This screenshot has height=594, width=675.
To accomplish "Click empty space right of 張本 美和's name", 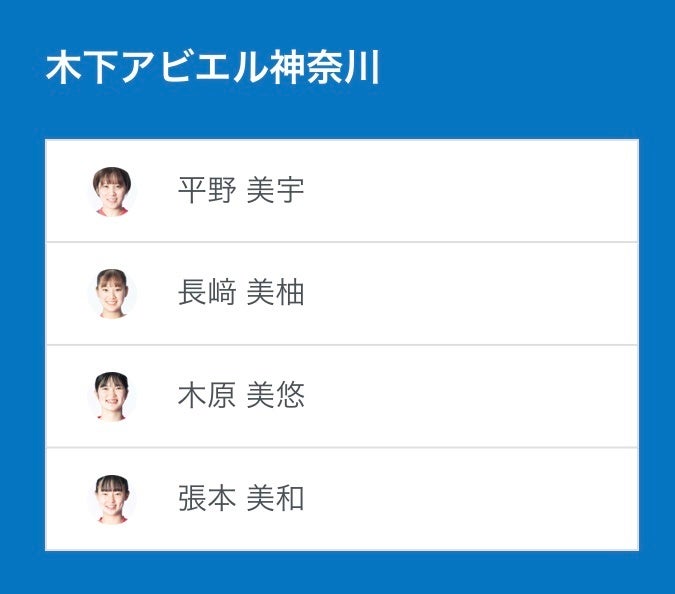I will tap(470, 500).
